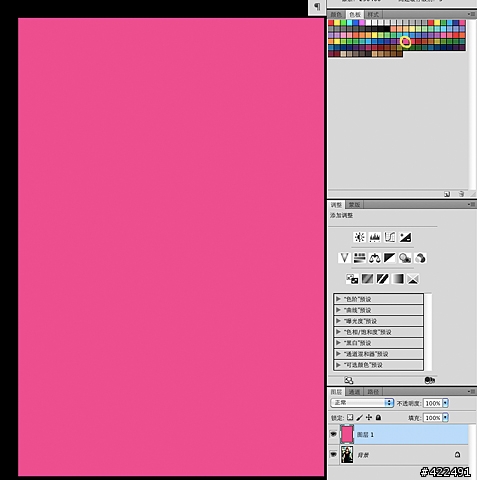Screen dimensions: 477x480
Task: Add a Vibrance adjustment layer
Action: tap(344, 258)
